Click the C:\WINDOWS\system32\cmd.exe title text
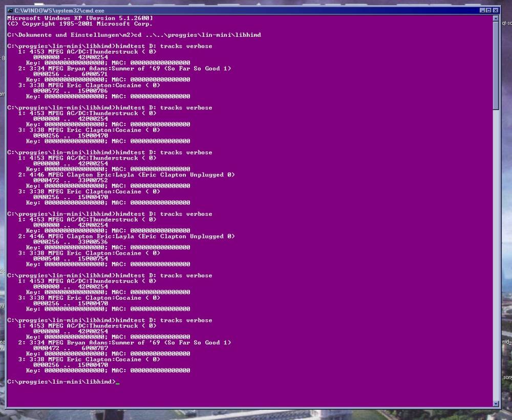The width and height of the screenshot is (512, 420). tap(59, 10)
